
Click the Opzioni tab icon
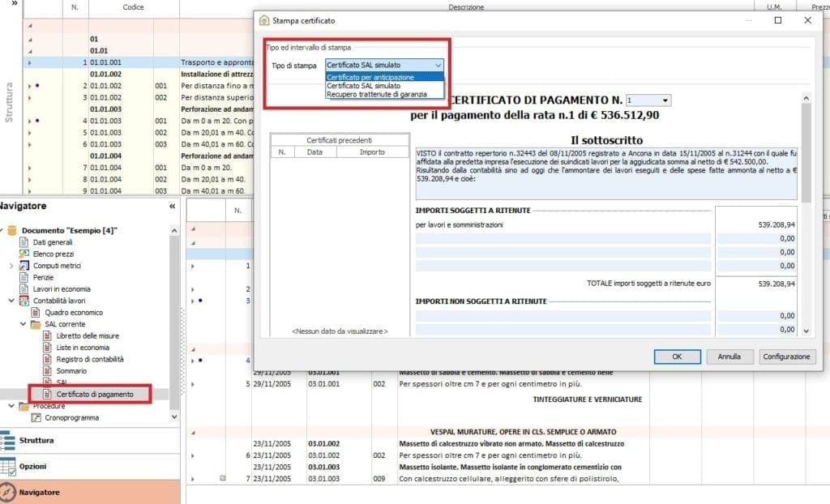(x=6, y=467)
